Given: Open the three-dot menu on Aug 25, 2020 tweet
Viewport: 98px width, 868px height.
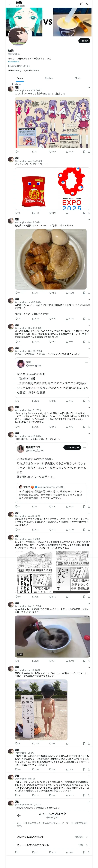Looking at the screenshot, I should pyautogui.click(x=89, y=158).
